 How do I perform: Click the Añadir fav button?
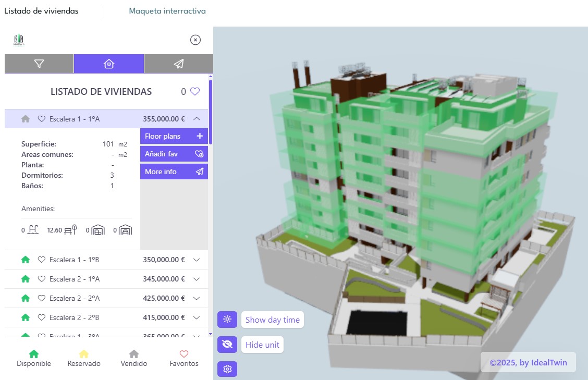pos(174,154)
